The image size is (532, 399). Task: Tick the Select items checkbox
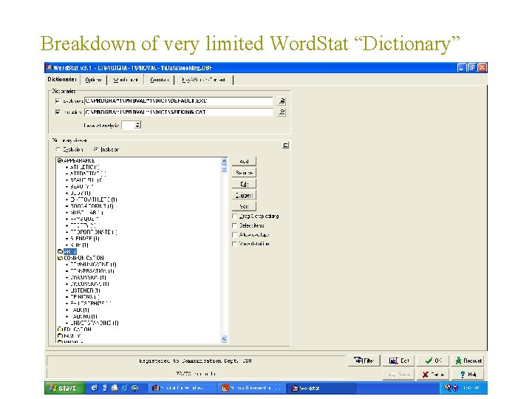tap(234, 225)
